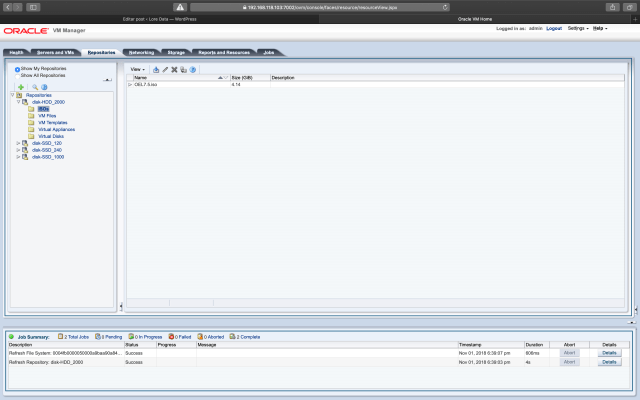
Task: Click the Import ISO toolbar icon
Action: pos(156,70)
